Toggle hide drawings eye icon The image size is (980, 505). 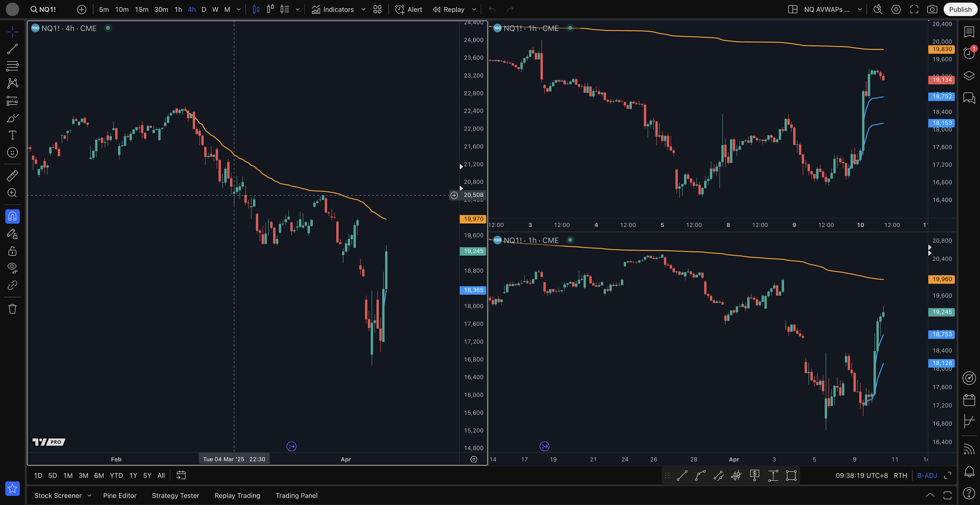pyautogui.click(x=12, y=268)
